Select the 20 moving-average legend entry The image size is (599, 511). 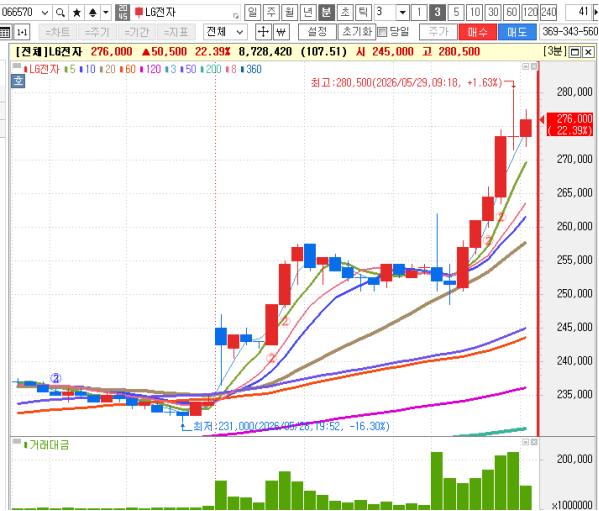click(x=107, y=70)
